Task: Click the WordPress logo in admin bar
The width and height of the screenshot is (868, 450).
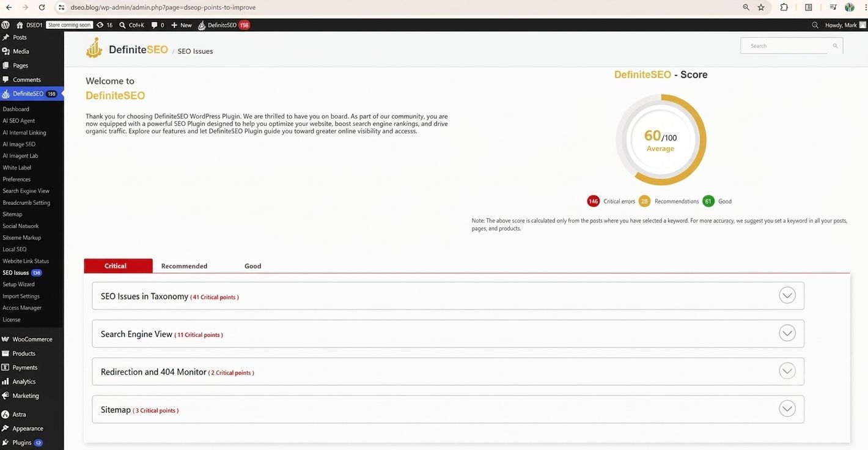Action: [x=6, y=25]
